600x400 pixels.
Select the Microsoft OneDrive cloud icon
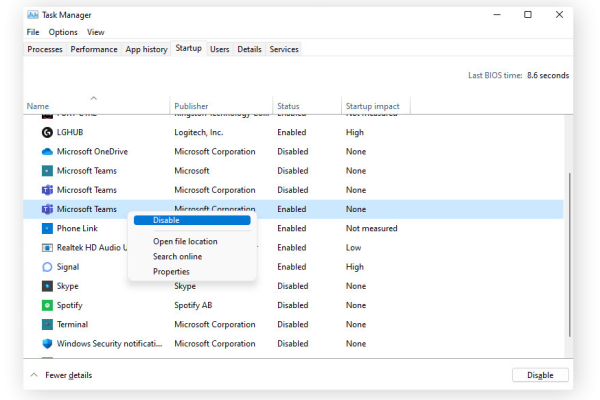(47, 152)
